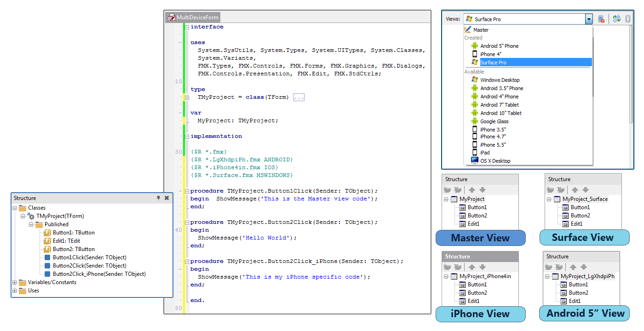644x331 pixels.
Task: Choose Google Glass from the Available views
Action: coord(494,121)
